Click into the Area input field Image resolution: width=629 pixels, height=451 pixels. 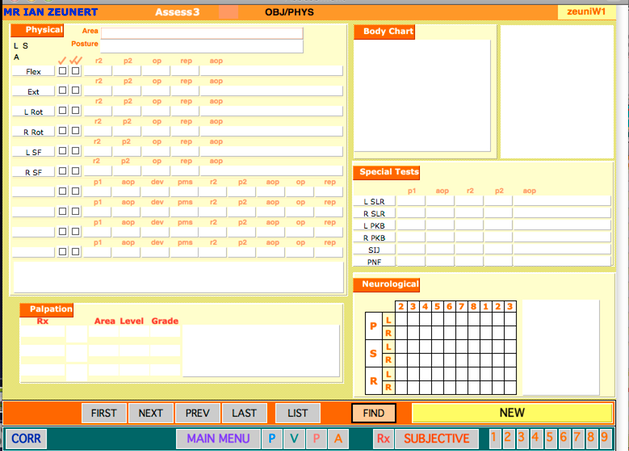pos(202,33)
